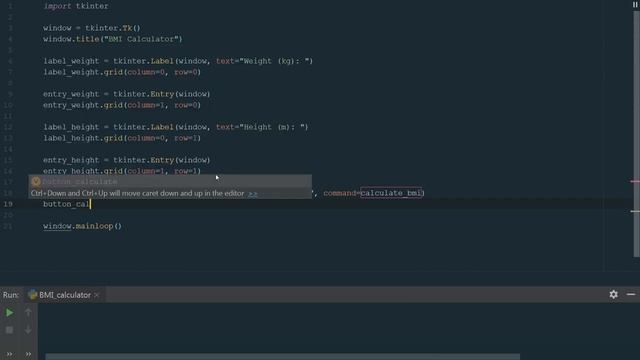Open the next tip link in completion hint
Screen dimensions: 640x360
(x=253, y=193)
